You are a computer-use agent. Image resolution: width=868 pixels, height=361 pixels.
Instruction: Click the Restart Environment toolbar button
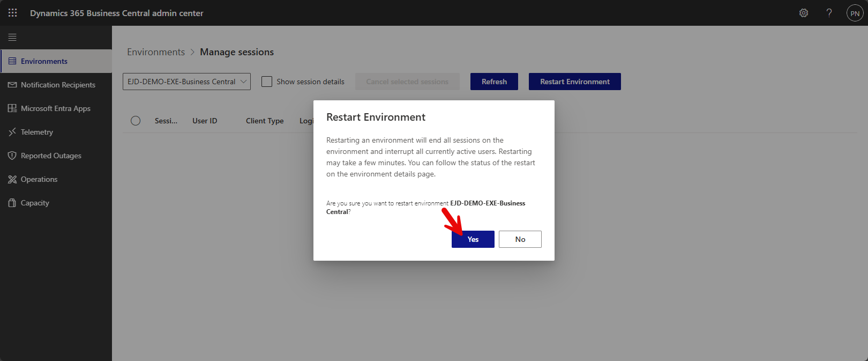[x=575, y=82]
